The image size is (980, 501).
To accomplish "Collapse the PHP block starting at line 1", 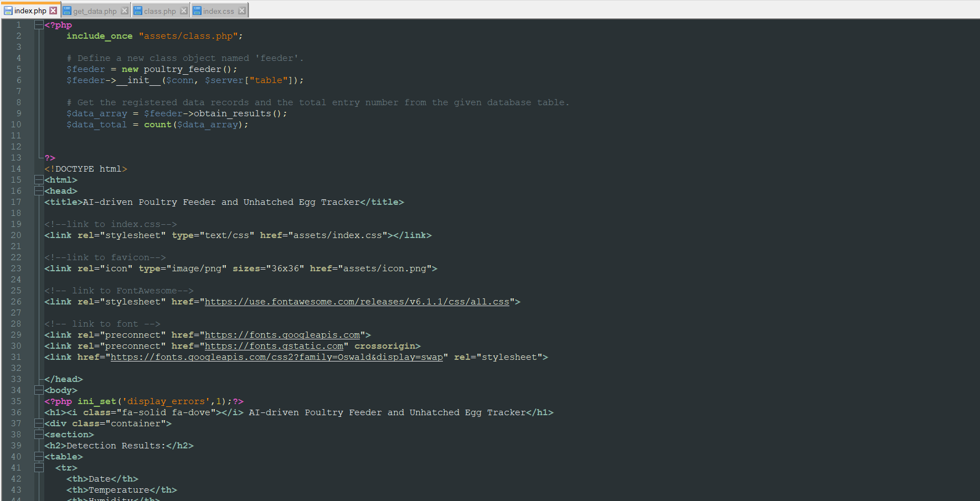I will click(x=38, y=24).
